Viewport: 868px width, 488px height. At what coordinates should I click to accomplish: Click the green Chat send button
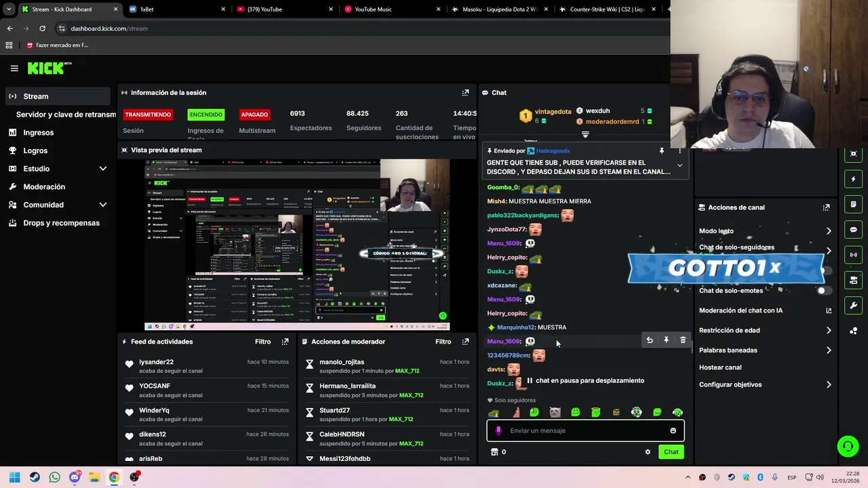pos(671,452)
